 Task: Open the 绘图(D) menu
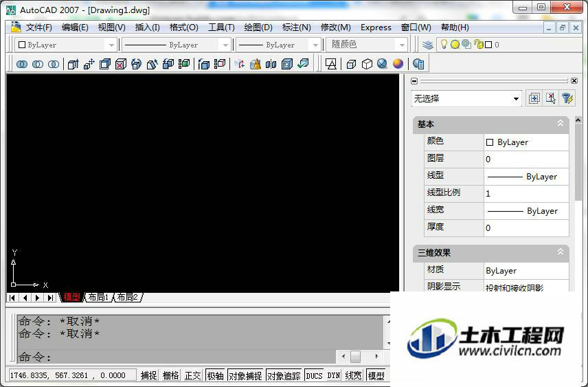[258, 27]
